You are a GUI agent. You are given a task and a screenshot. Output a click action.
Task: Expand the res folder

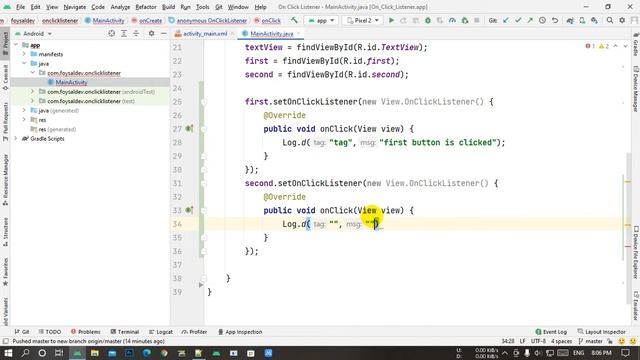click(x=24, y=120)
